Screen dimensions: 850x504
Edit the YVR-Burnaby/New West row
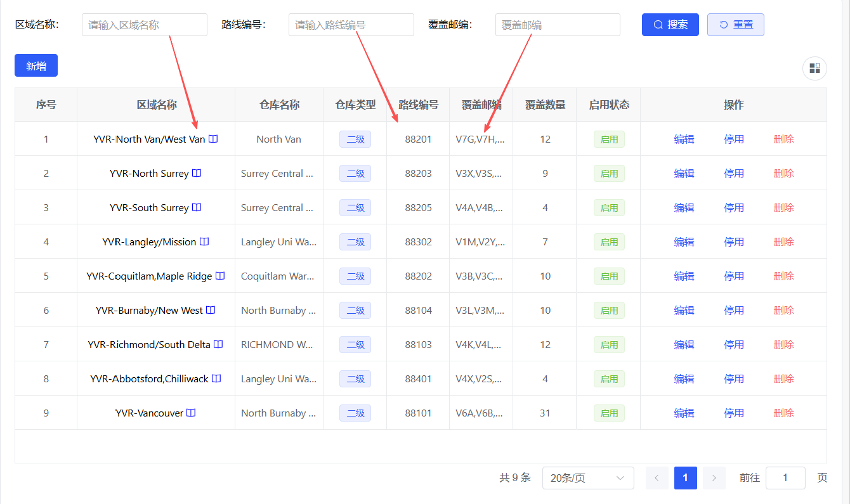click(684, 310)
